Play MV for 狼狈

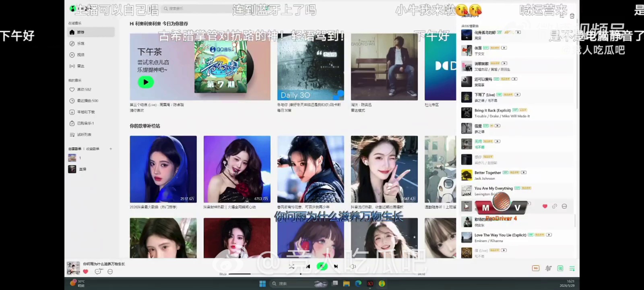tap(497, 126)
